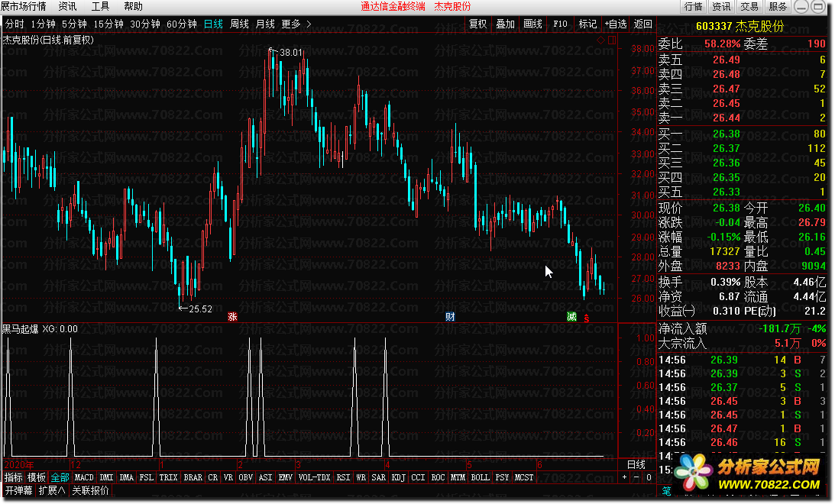Select the 日线 daily period
Screen dimensions: 835x504
pos(214,24)
